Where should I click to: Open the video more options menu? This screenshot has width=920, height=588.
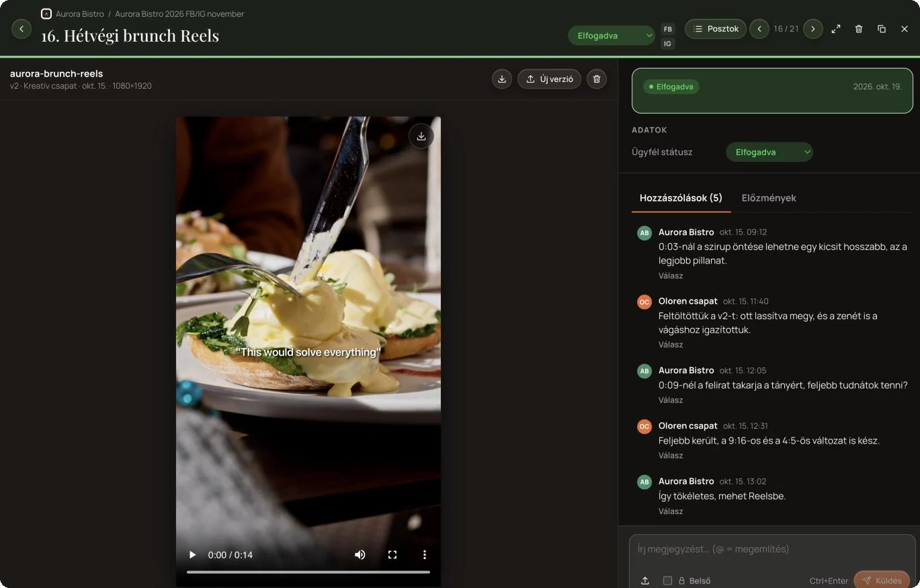[425, 554]
